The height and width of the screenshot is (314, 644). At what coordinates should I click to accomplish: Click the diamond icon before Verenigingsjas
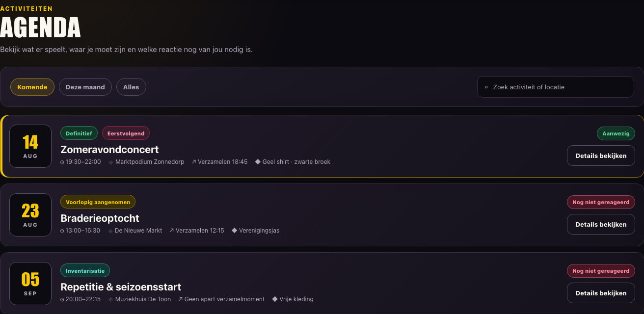pos(234,231)
